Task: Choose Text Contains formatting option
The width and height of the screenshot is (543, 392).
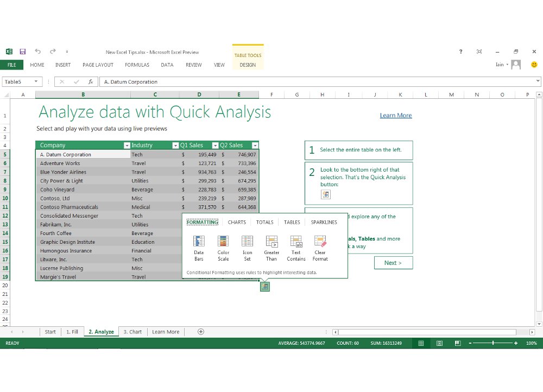Action: pos(296,248)
